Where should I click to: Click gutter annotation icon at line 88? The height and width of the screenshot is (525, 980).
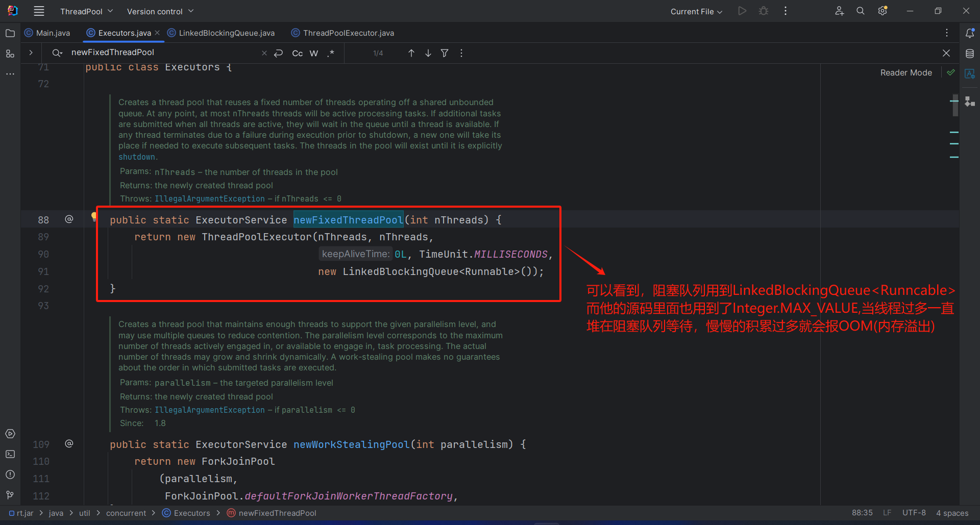69,219
